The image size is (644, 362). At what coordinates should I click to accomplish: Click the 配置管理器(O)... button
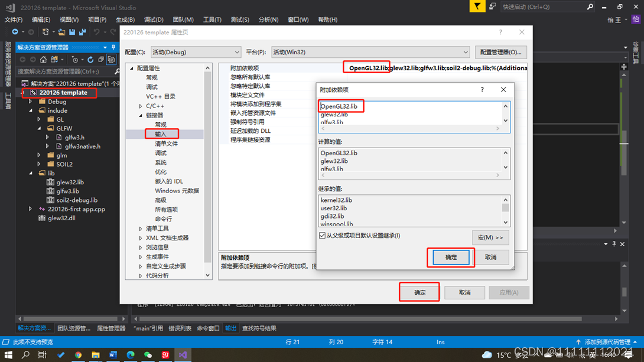(500, 52)
